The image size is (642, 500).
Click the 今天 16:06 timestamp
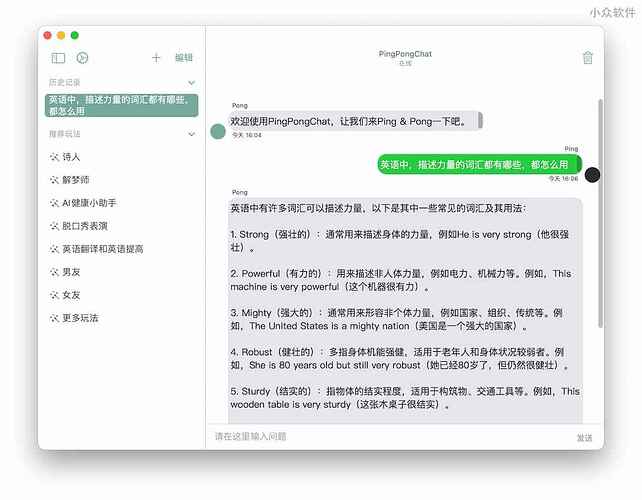click(563, 179)
